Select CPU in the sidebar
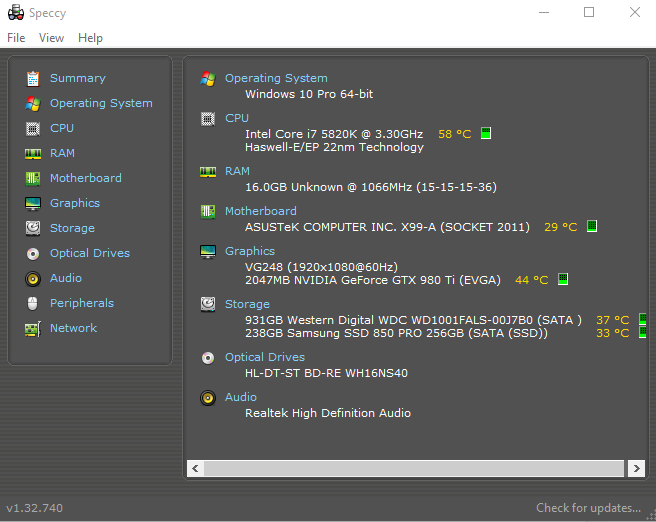 pyautogui.click(x=62, y=128)
